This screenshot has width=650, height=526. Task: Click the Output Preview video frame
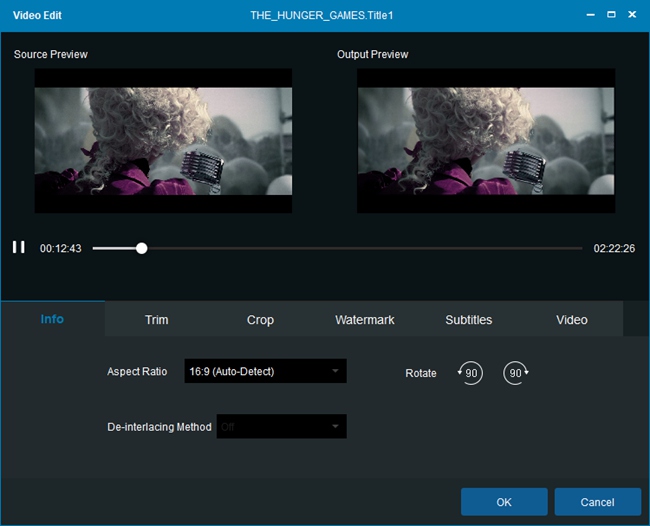(x=486, y=141)
